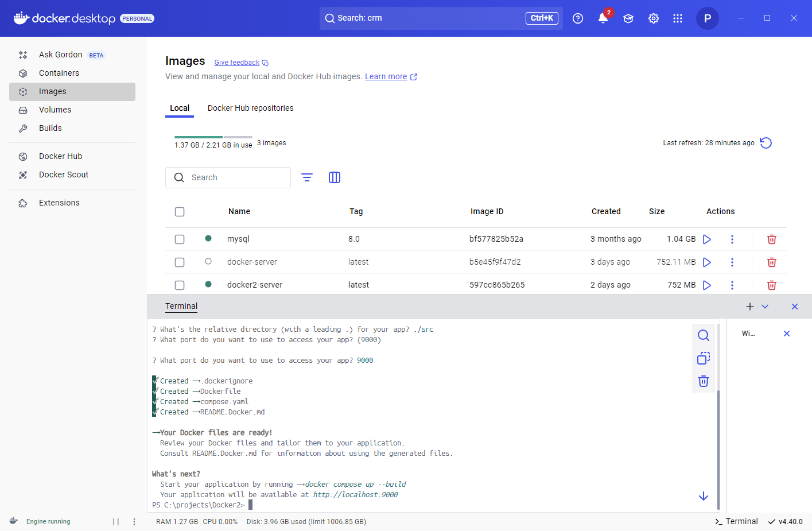812x531 pixels.
Task: Open Builds wrench icon
Action: click(x=23, y=129)
